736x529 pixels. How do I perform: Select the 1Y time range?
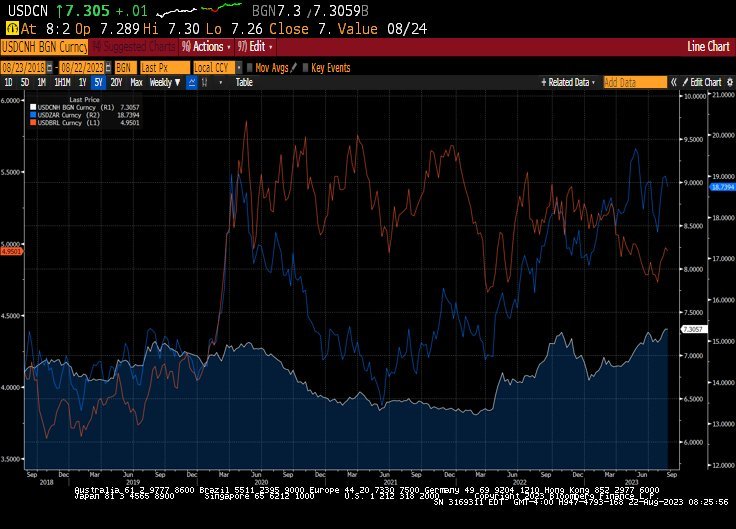pyautogui.click(x=82, y=83)
